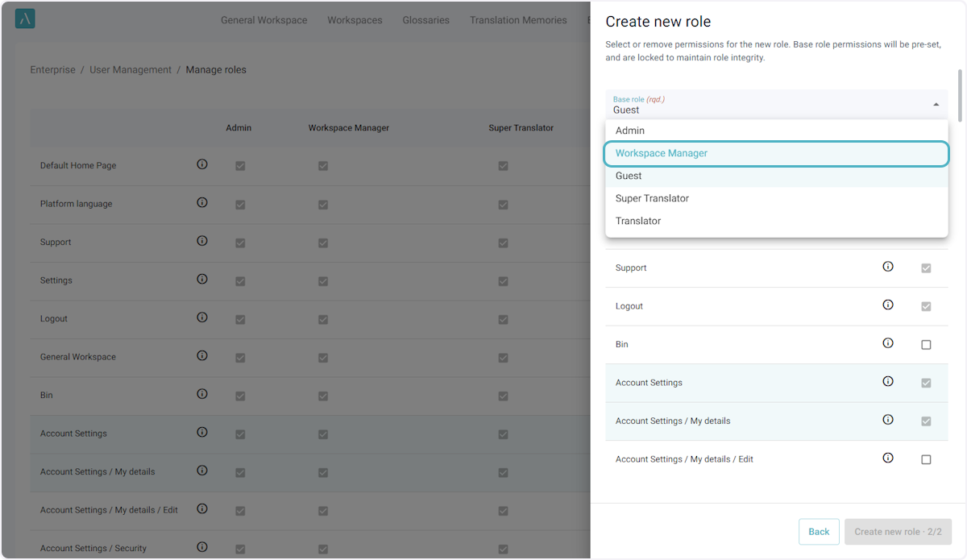Enable the Bin permission checkbox in panel

926,345
